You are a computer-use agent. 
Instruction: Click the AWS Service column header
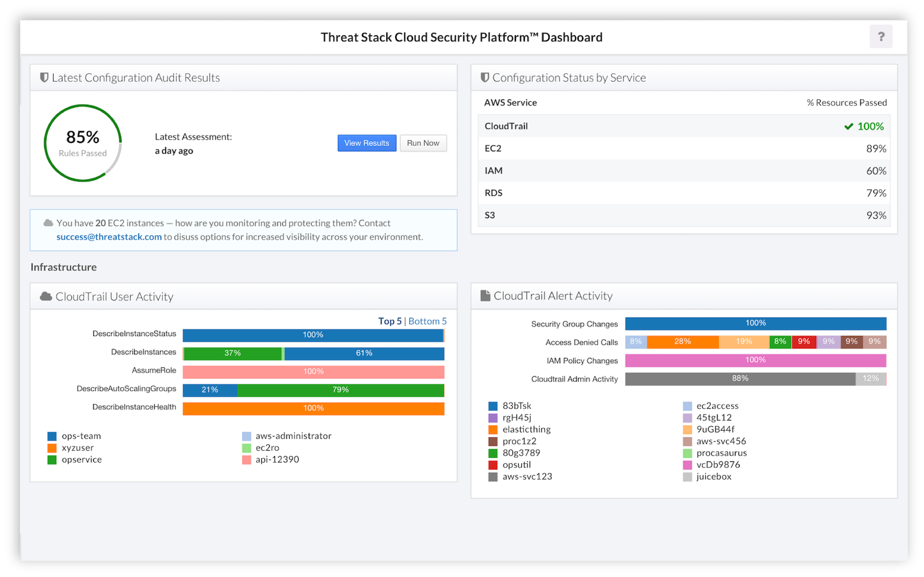click(510, 103)
